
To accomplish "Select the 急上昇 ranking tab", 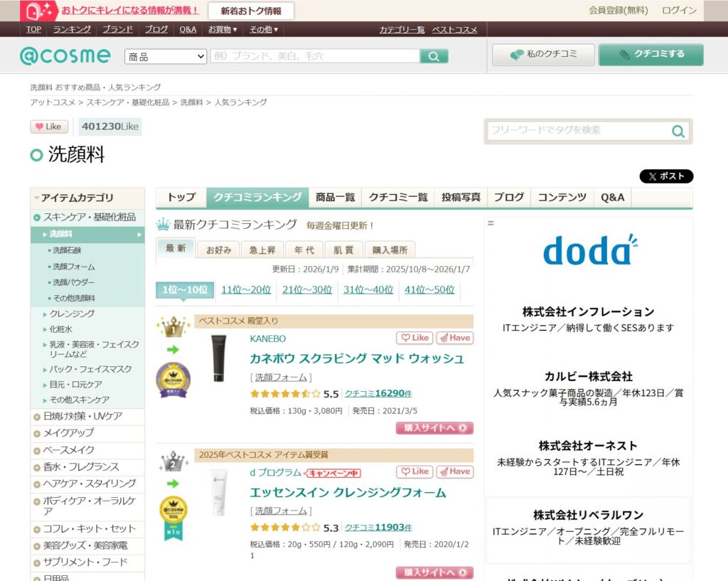I will click(262, 250).
